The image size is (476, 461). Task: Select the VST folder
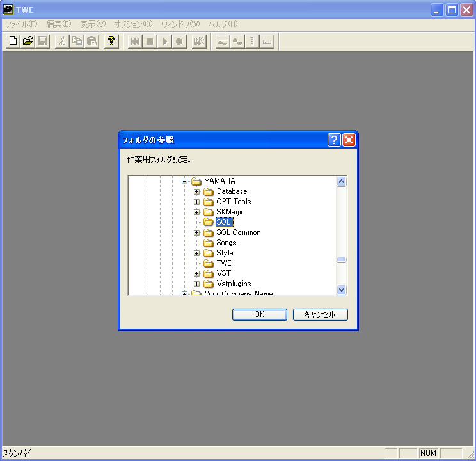coord(223,273)
